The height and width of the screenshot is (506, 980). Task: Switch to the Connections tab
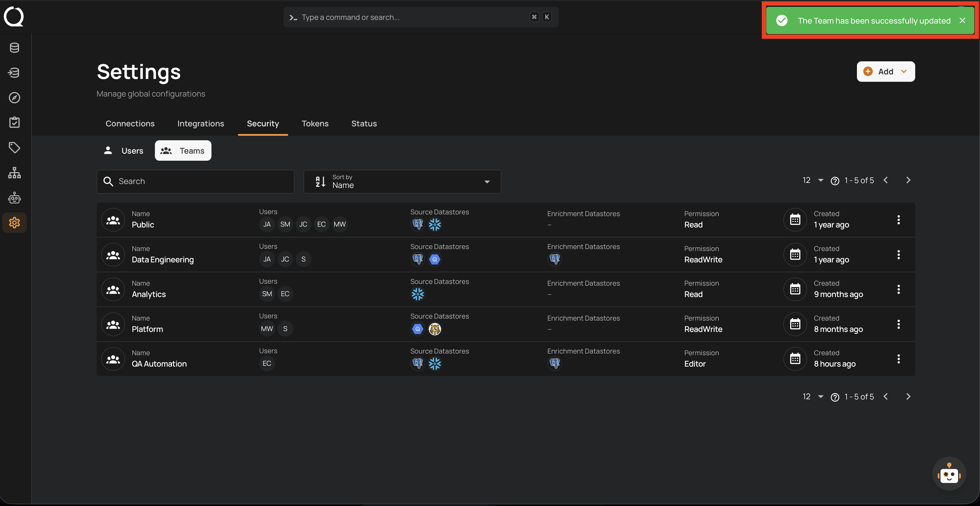pos(130,124)
